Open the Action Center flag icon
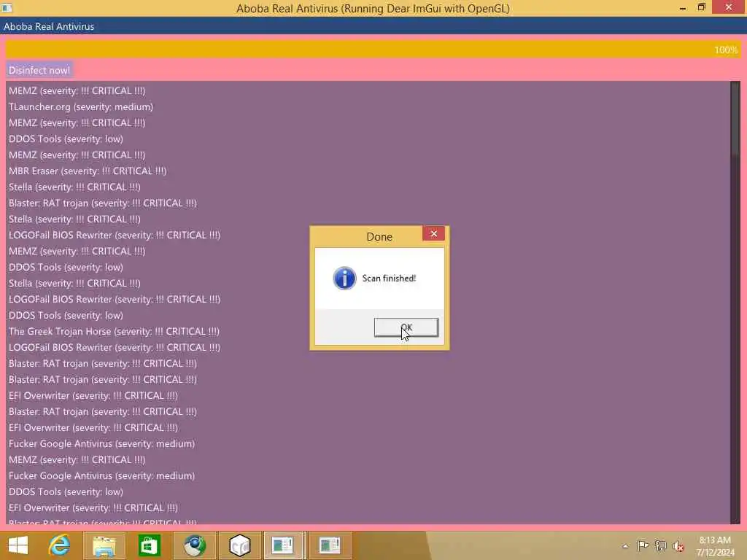Image resolution: width=747 pixels, height=560 pixels. (643, 545)
